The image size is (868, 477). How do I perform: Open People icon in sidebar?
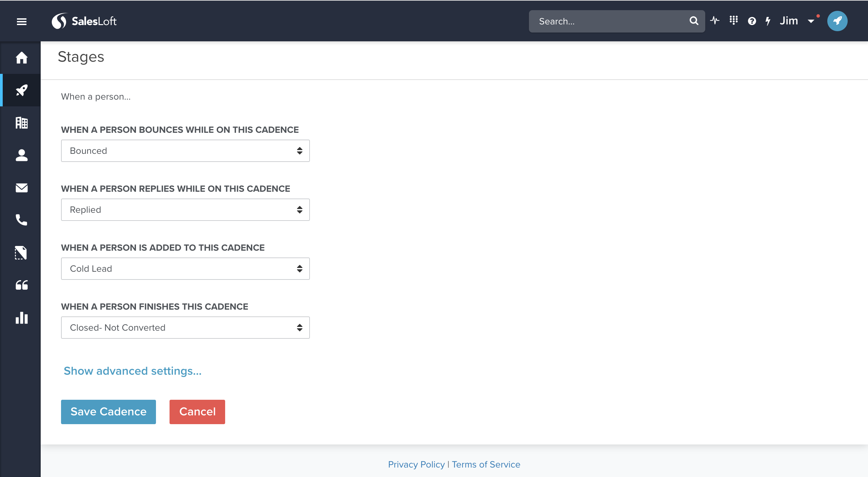pos(22,155)
